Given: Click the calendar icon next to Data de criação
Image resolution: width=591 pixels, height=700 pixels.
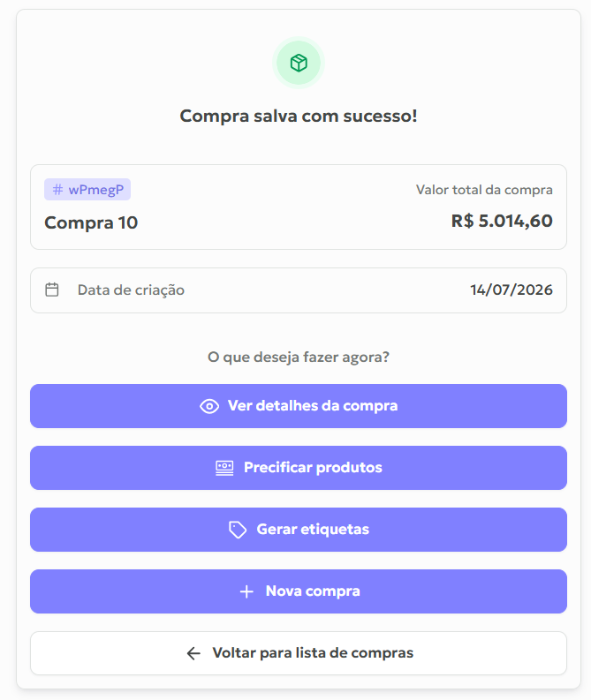Looking at the screenshot, I should pos(52,290).
